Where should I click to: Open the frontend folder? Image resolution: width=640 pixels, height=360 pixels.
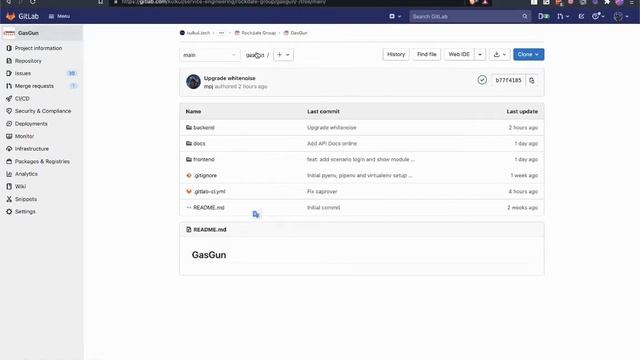[x=204, y=160]
